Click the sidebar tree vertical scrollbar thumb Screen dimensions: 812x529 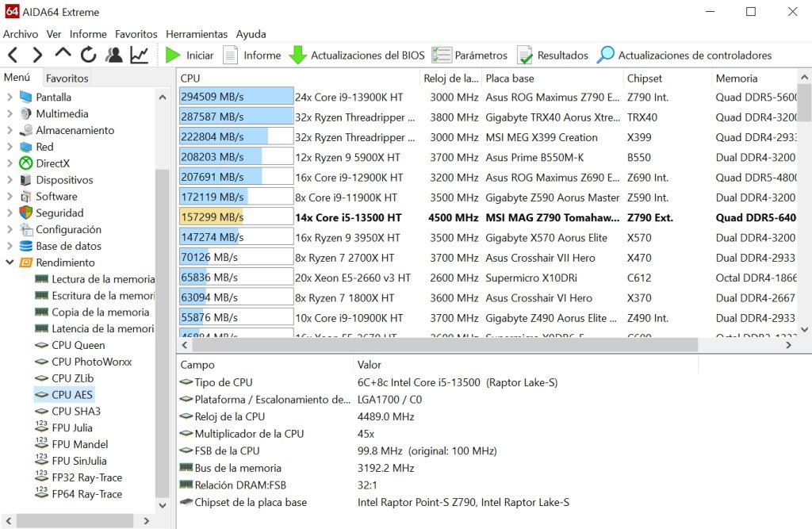[x=162, y=332]
